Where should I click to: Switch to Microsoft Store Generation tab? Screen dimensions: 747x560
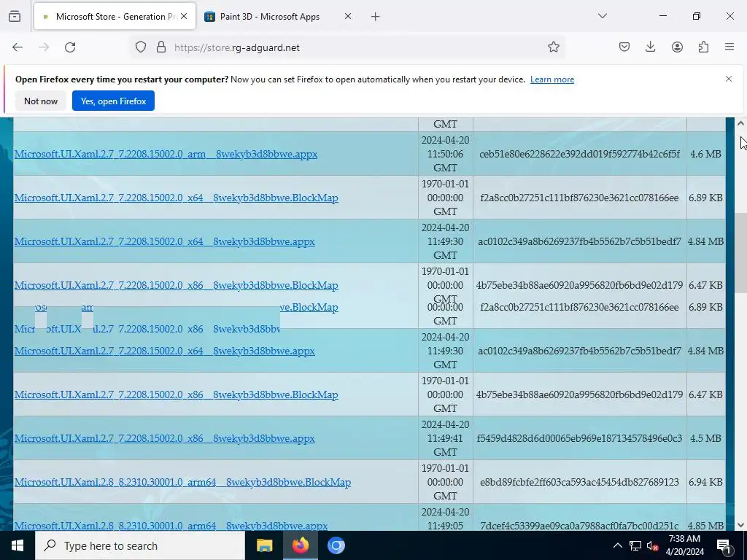click(x=115, y=16)
